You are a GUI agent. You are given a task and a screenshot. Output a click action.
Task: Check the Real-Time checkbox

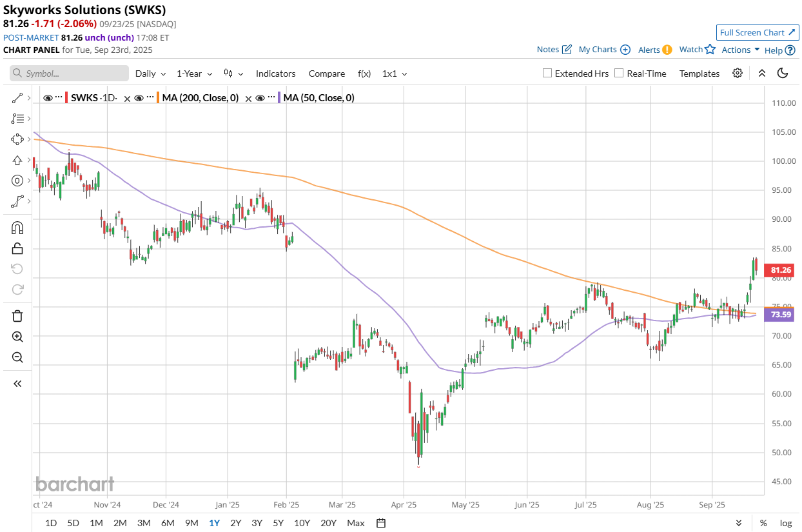coord(620,74)
